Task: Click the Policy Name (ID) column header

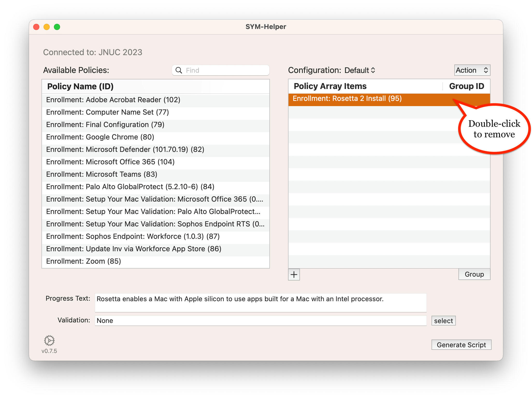Action: [x=81, y=86]
